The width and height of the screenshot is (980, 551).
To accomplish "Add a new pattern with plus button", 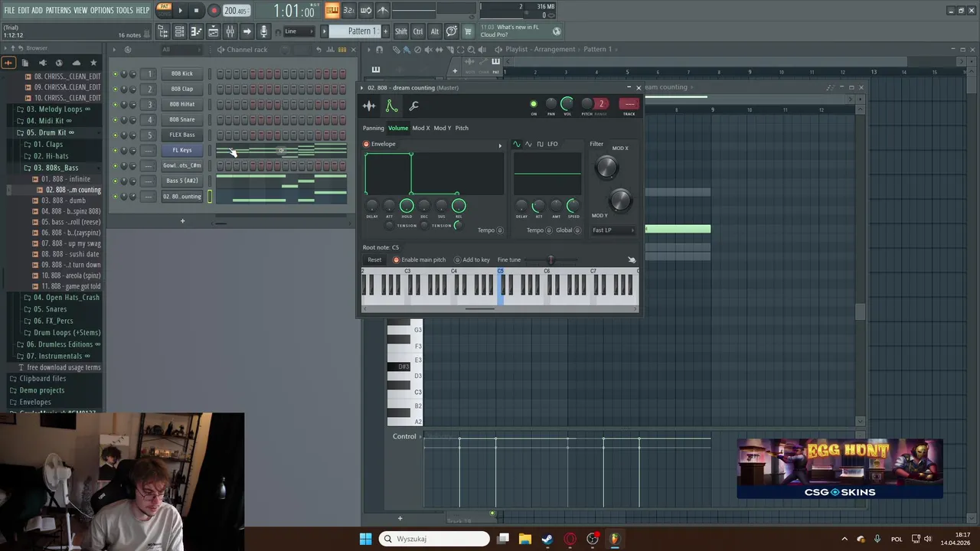I will pyautogui.click(x=384, y=31).
